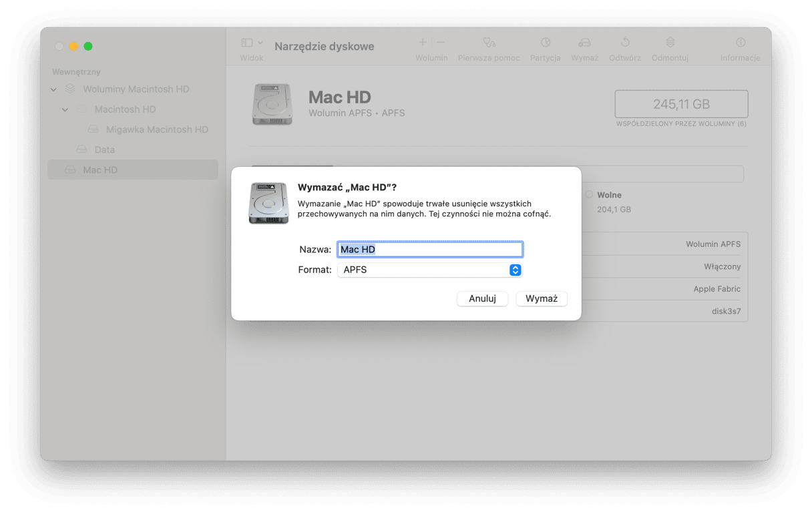Click the disk usage storage bar
812x514 pixels.
click(497, 174)
